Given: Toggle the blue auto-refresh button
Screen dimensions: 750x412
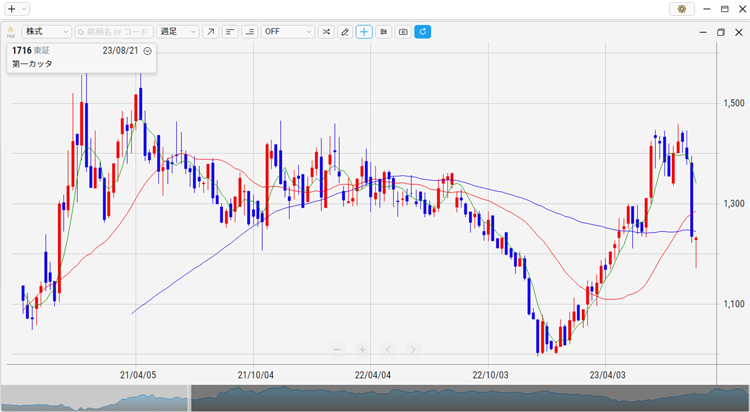Looking at the screenshot, I should [423, 32].
